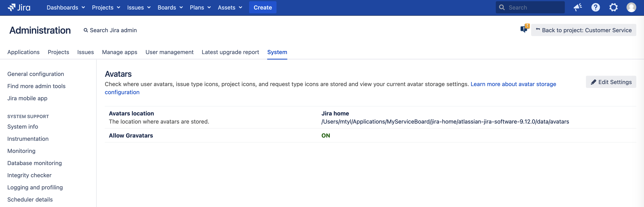Open System info page

(23, 127)
